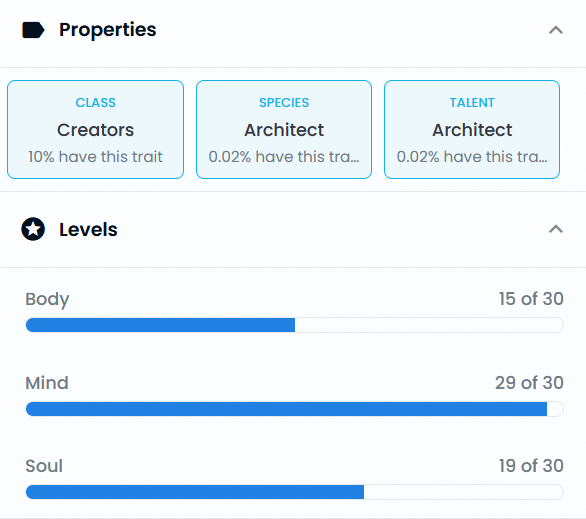Click the Body level progress bar
Screen dimensions: 586x519
(x=294, y=325)
